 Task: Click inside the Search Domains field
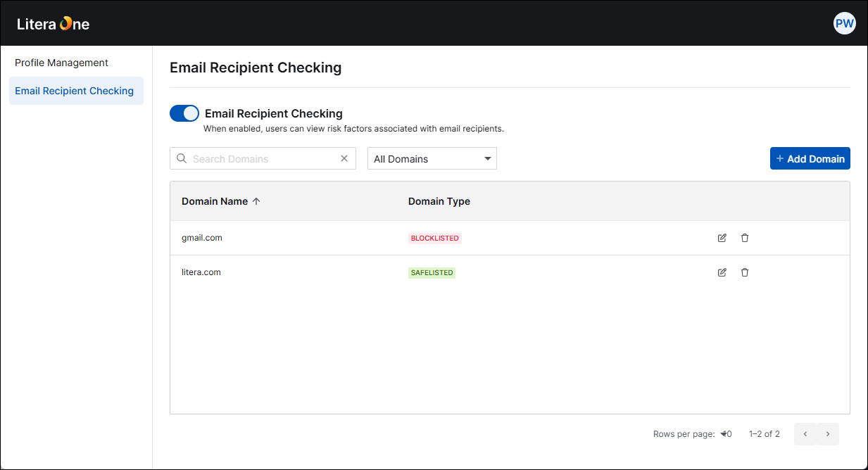click(x=260, y=158)
